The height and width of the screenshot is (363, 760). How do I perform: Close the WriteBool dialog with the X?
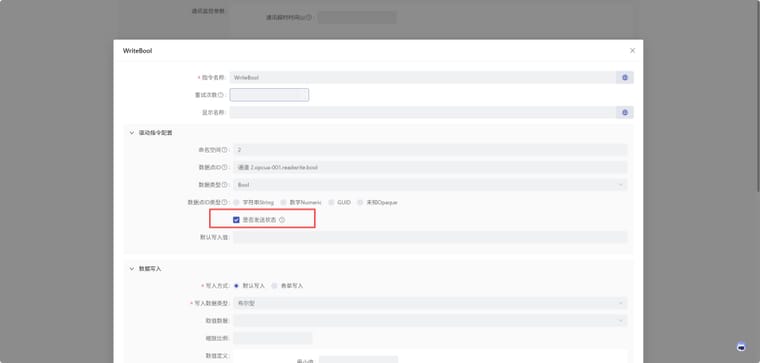[632, 50]
